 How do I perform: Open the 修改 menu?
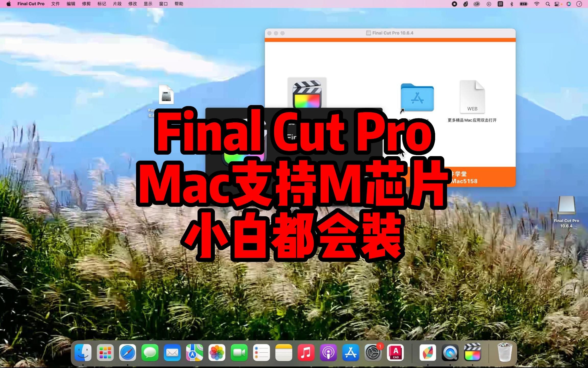coord(133,4)
